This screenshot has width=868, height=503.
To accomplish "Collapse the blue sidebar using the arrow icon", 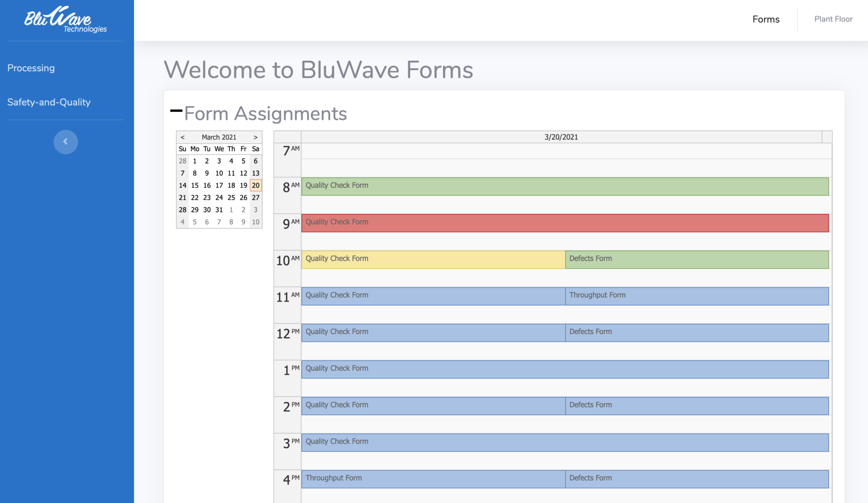I will tap(66, 142).
